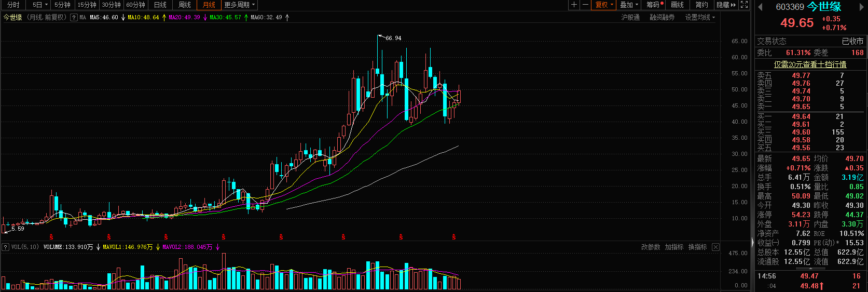Open the 设置均线 dropdown
This screenshot has height=292, width=868.
pyautogui.click(x=700, y=17)
